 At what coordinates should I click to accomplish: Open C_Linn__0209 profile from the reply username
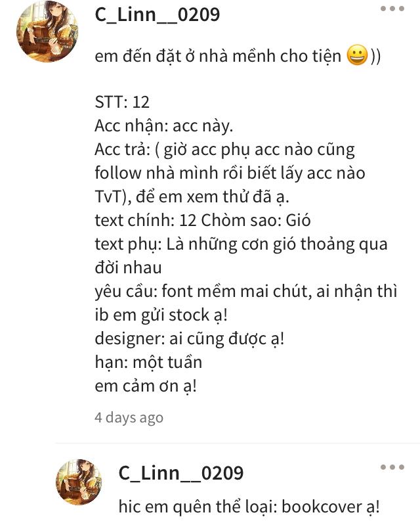tap(181, 473)
